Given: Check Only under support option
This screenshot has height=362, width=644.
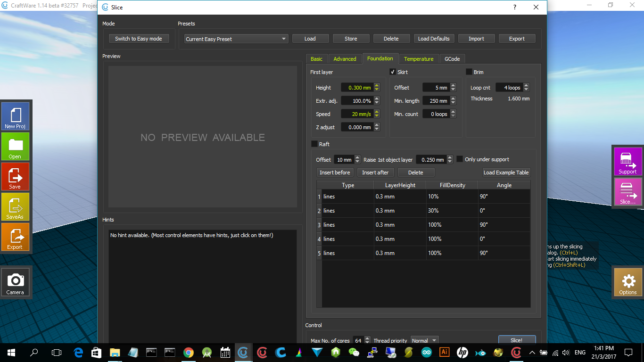Looking at the screenshot, I should (x=460, y=159).
